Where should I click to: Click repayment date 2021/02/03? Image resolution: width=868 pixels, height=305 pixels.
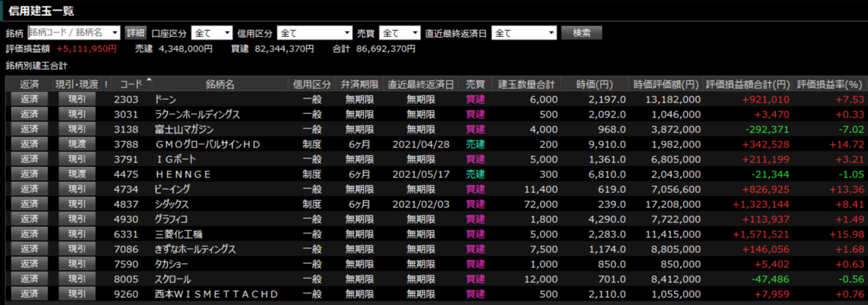pos(421,204)
